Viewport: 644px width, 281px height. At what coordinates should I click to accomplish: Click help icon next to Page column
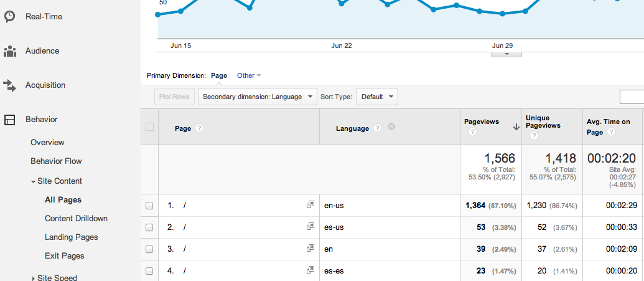pos(200,128)
